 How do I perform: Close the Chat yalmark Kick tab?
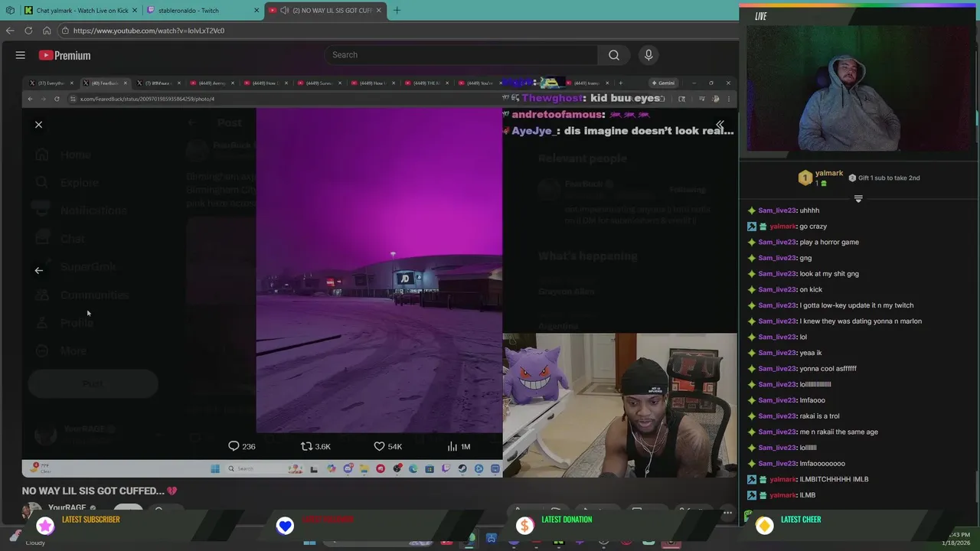coord(135,11)
